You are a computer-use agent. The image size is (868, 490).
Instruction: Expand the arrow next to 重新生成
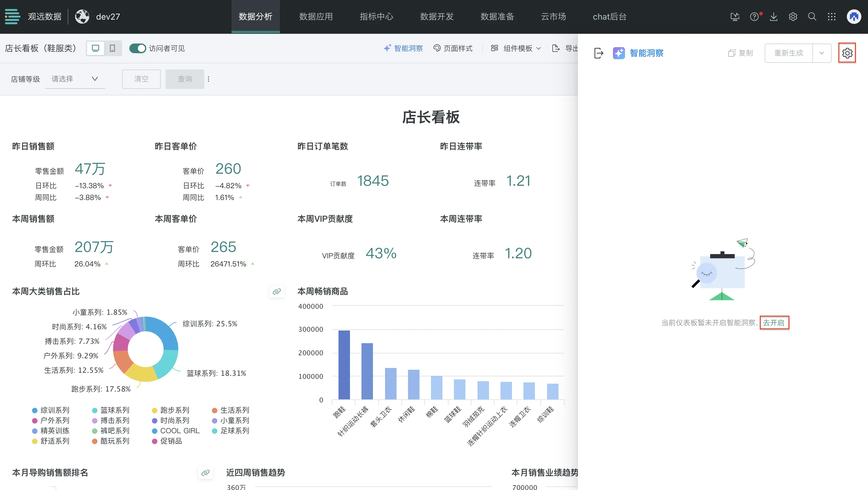pos(821,53)
